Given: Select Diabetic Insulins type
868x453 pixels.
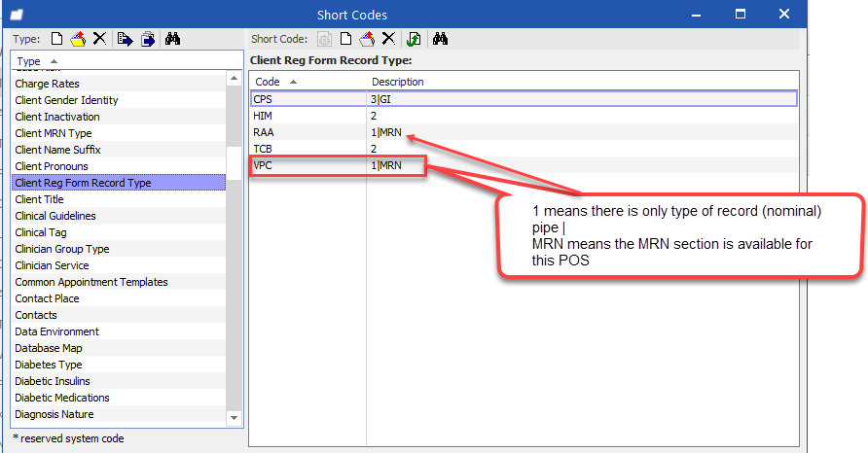Looking at the screenshot, I should (x=119, y=381).
